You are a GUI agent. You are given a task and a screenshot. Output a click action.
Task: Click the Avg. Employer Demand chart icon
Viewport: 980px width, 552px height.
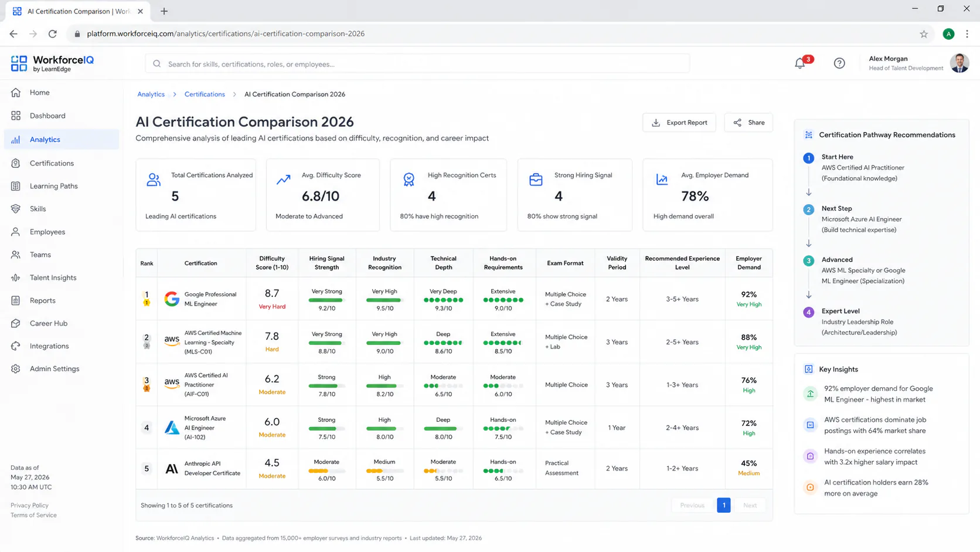[662, 180]
